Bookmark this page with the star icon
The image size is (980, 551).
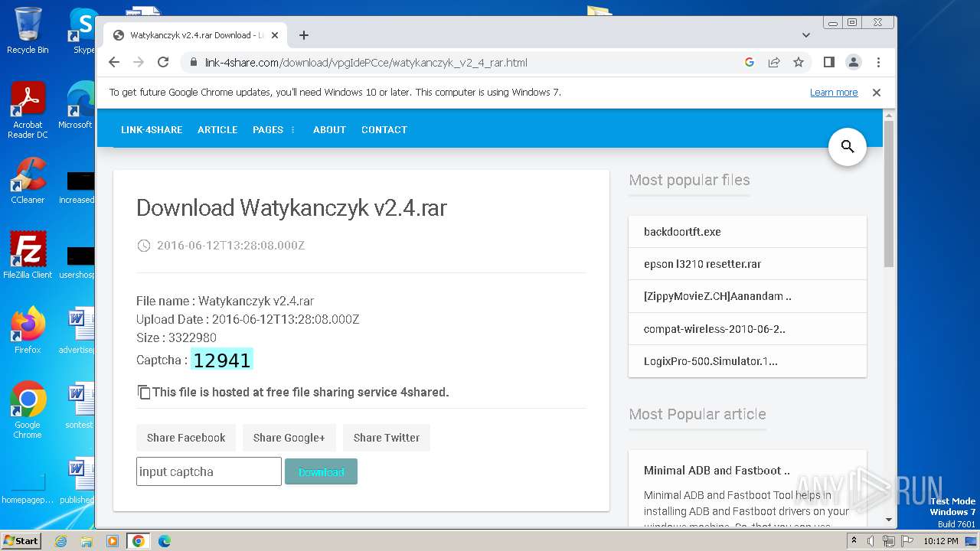(x=799, y=62)
